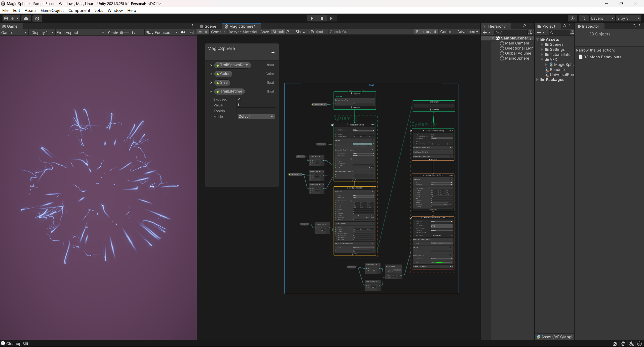Open the Unity cloud services icon
The height and width of the screenshot is (347, 644).
click(26, 18)
